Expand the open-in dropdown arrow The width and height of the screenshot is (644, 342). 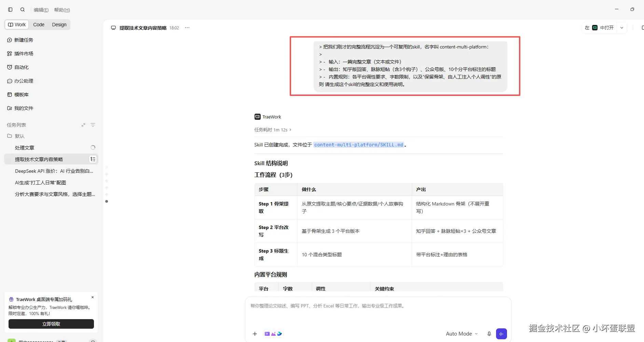[x=622, y=28]
